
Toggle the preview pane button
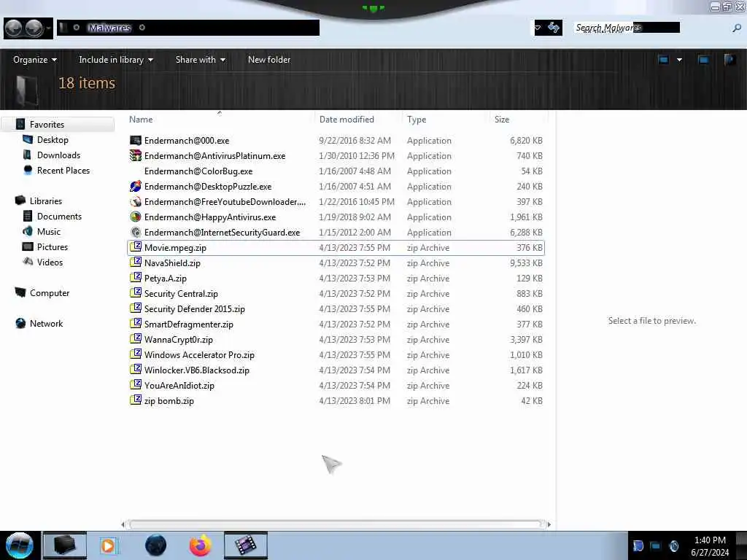point(703,60)
